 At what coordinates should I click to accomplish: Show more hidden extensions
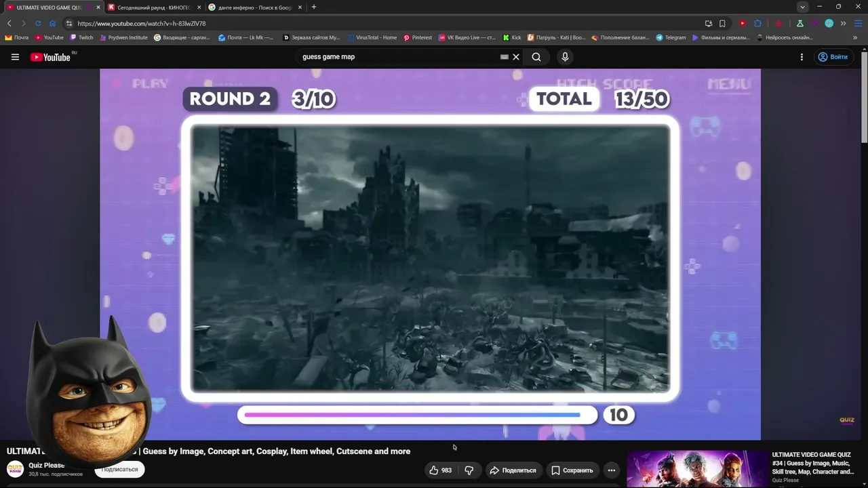click(843, 23)
